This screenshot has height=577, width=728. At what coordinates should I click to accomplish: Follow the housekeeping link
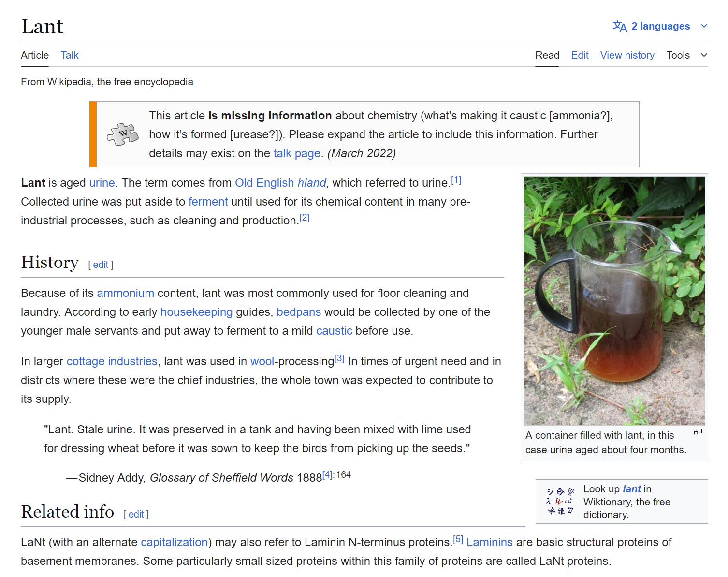(x=196, y=312)
